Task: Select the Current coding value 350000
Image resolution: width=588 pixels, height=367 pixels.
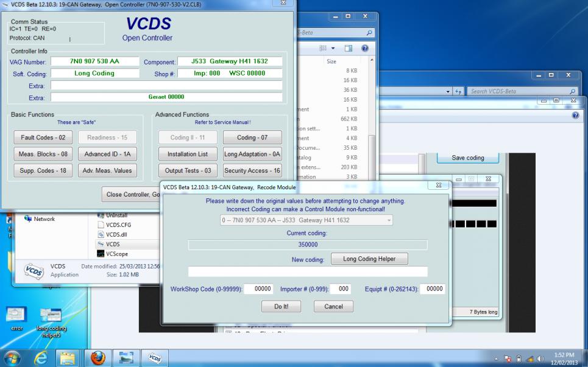Action: click(308, 245)
